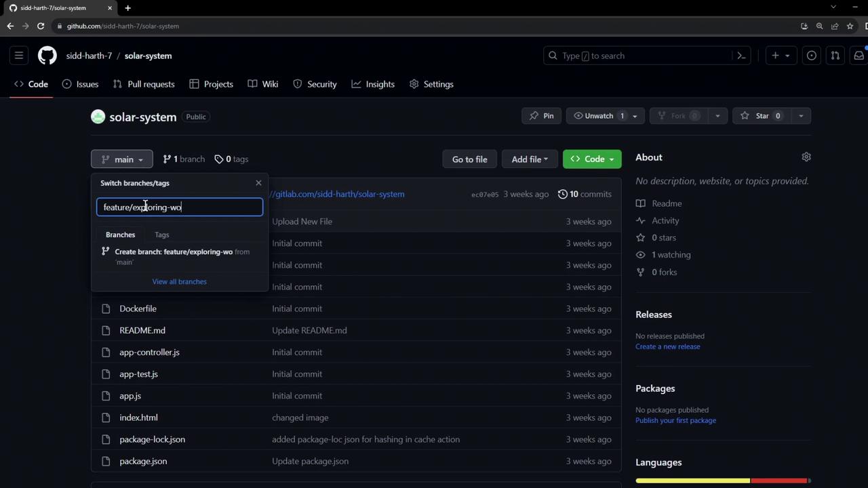Click browser reload button
The image size is (868, 488).
tap(41, 26)
